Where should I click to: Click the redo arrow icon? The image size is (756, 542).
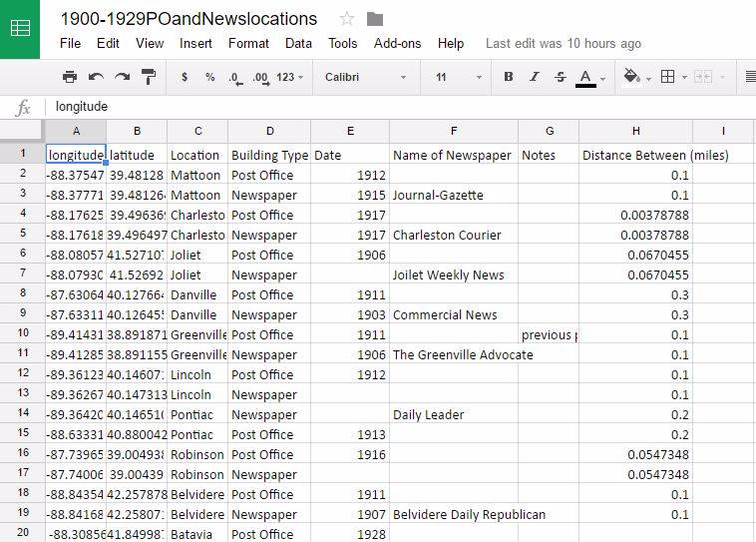(x=122, y=77)
